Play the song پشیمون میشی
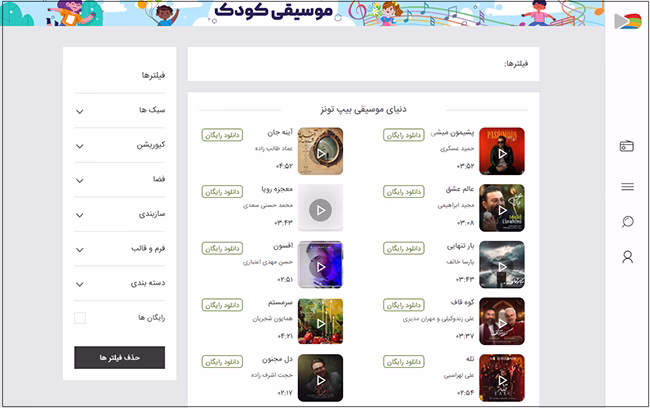The width and height of the screenshot is (650, 408). (x=502, y=153)
